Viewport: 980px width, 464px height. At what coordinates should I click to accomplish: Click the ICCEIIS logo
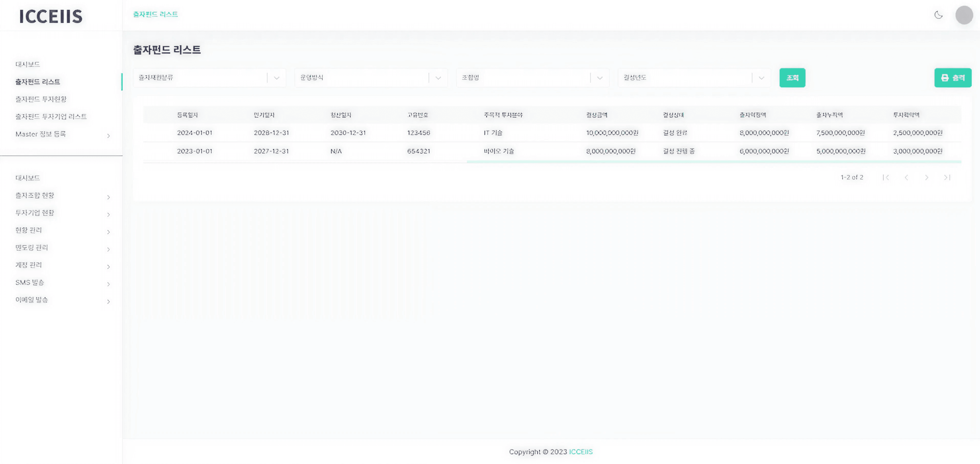tap(51, 16)
